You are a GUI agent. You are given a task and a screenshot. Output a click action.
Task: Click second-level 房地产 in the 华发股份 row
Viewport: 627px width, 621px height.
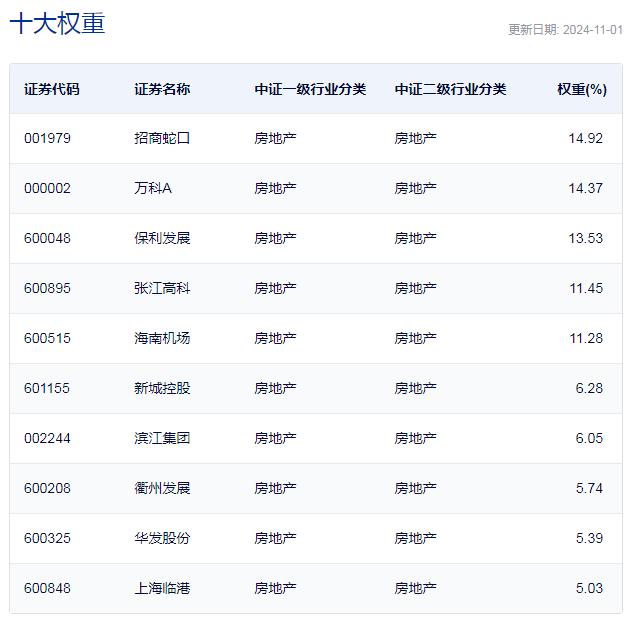pos(415,538)
